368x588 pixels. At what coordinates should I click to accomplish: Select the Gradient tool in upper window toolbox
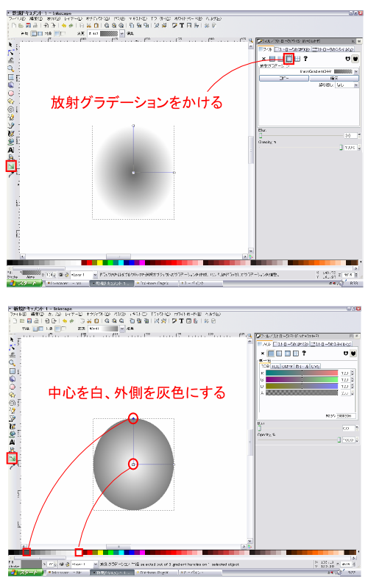point(11,166)
